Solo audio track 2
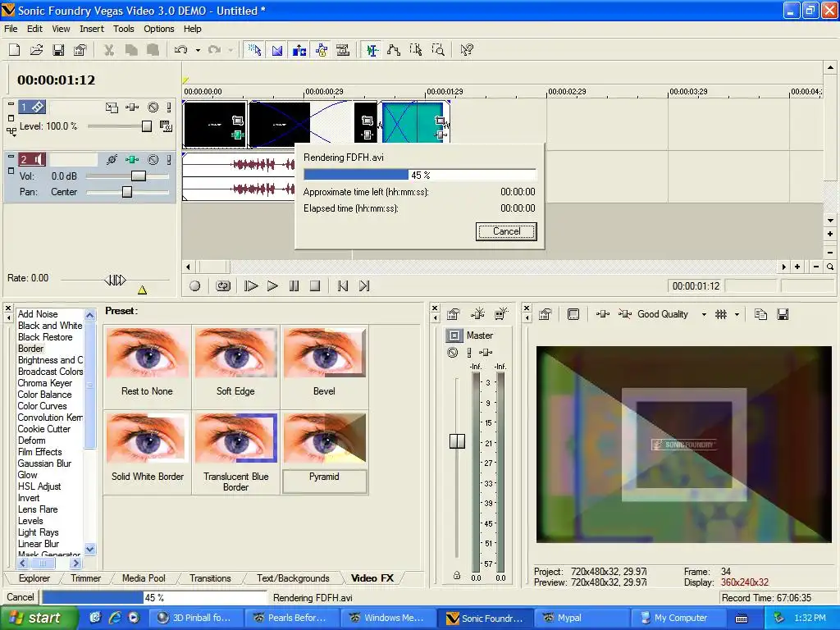The image size is (840, 630). pos(169,159)
